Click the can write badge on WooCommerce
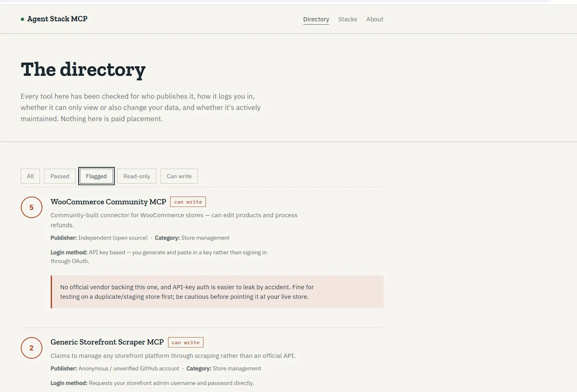The height and width of the screenshot is (392, 577). pos(188,202)
